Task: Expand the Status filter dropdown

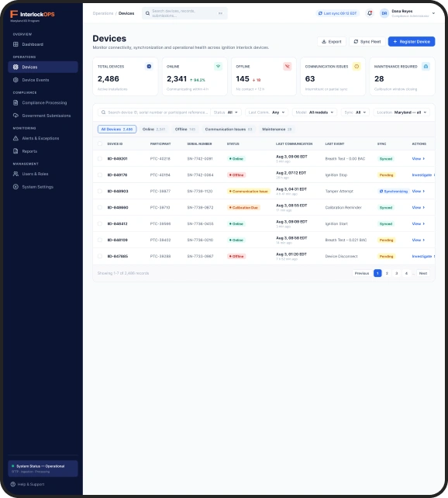Action: [226, 112]
